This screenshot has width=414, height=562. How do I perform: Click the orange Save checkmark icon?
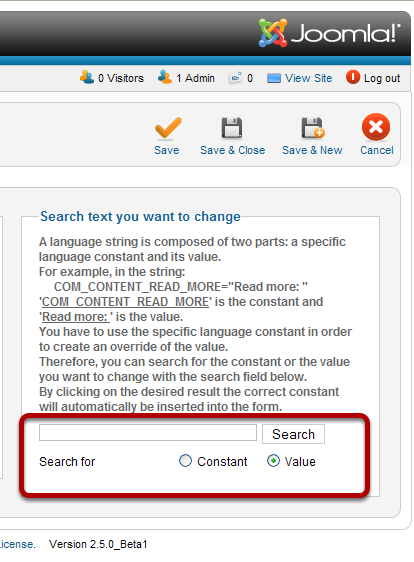coord(168,128)
